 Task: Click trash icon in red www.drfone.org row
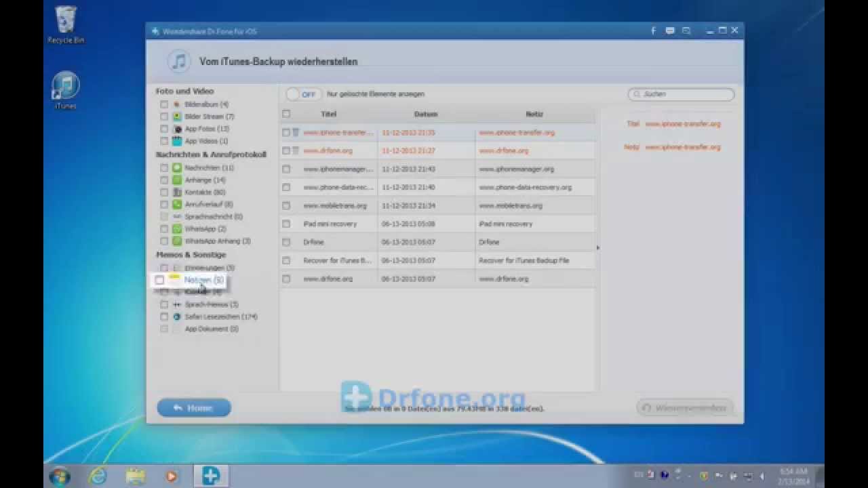click(295, 150)
